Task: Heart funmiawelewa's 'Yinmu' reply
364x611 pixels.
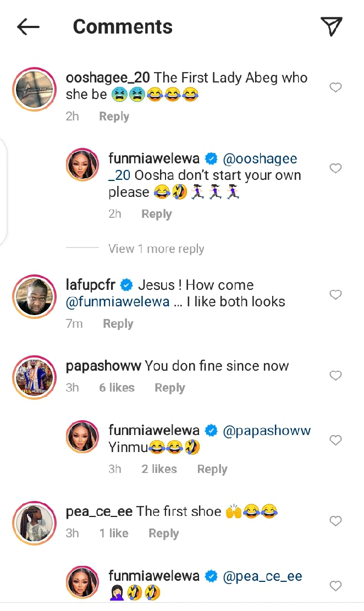Action: [335, 440]
